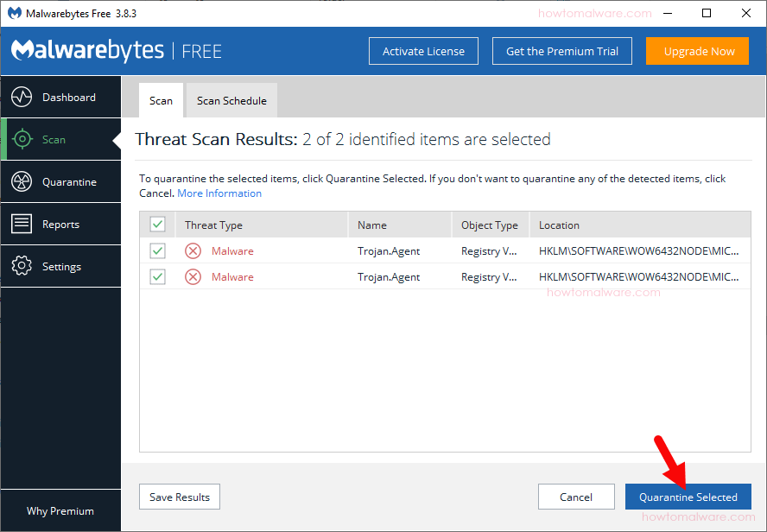The image size is (767, 532).
Task: Click Quarantine Selected
Action: coord(688,497)
